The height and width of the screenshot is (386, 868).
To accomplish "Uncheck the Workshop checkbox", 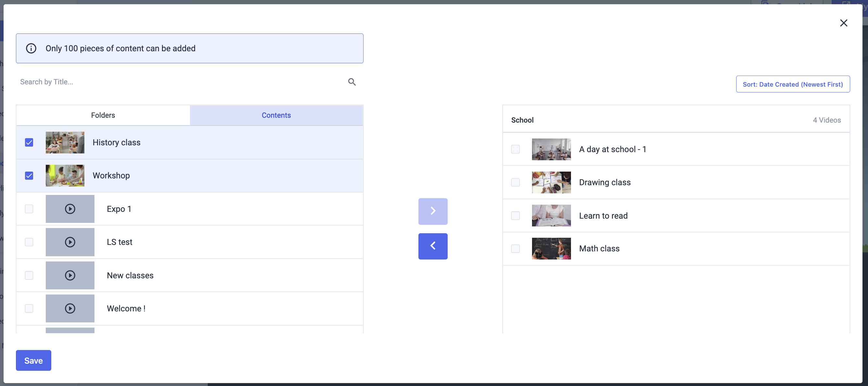I will pos(29,176).
